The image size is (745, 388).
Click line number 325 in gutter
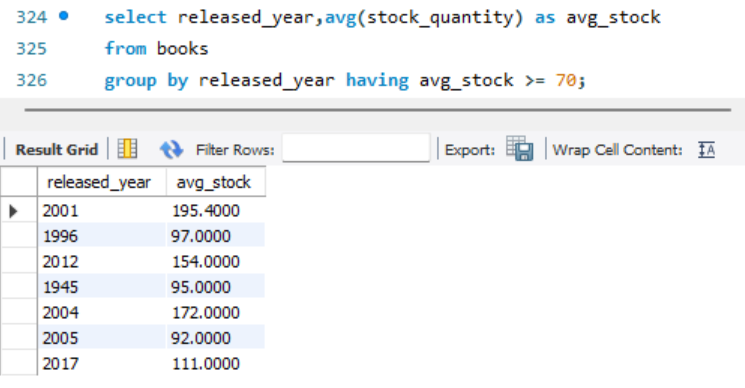click(x=32, y=49)
